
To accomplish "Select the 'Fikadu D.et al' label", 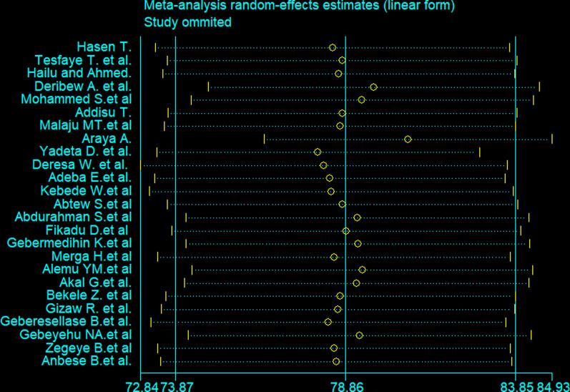I will [x=87, y=230].
